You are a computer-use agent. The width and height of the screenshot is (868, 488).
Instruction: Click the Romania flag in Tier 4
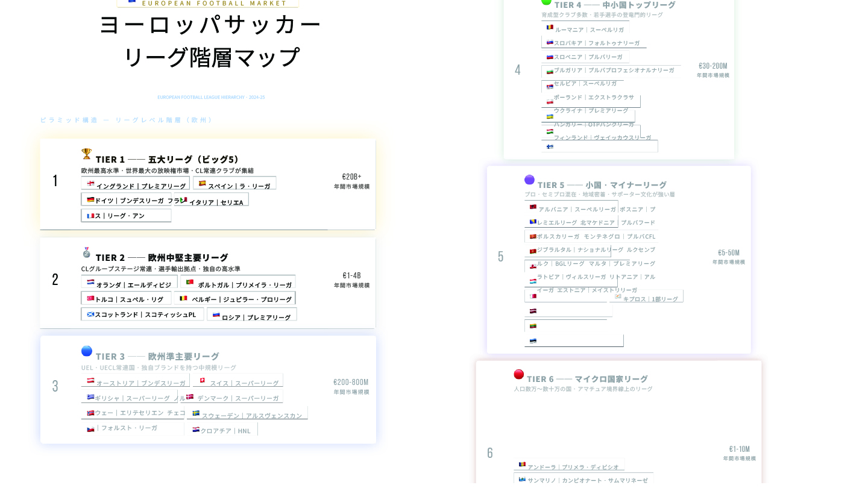click(550, 27)
